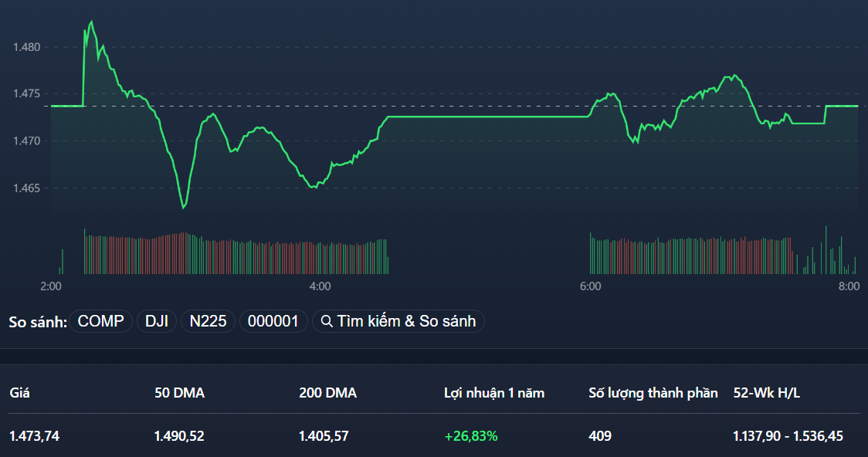
Task: Select the 2:00 timeline label
Action: (x=49, y=286)
